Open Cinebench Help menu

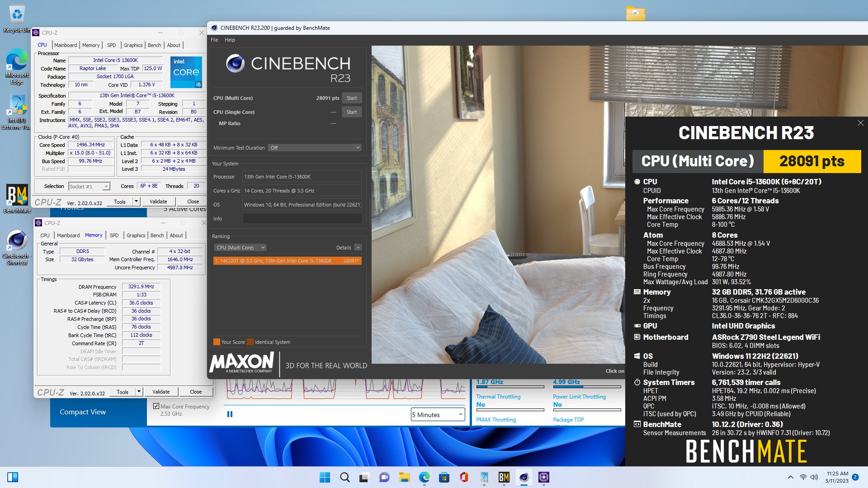(x=230, y=40)
